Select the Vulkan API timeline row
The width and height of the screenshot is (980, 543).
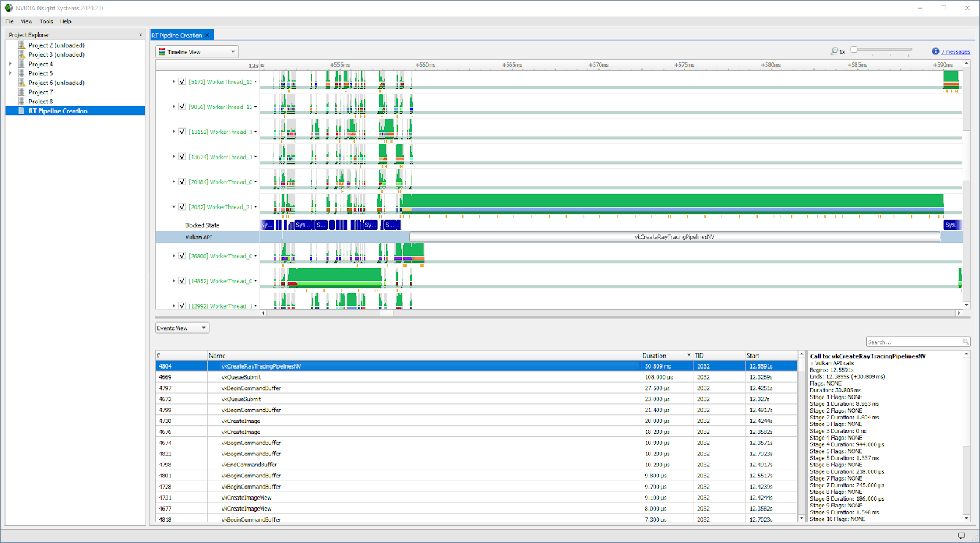pyautogui.click(x=559, y=237)
